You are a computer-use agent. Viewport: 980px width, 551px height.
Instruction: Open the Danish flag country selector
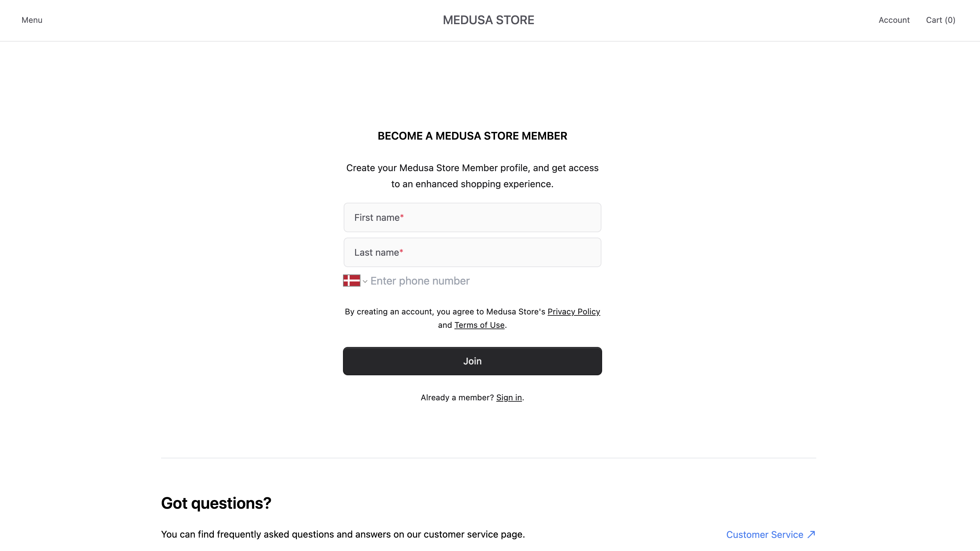tap(351, 281)
